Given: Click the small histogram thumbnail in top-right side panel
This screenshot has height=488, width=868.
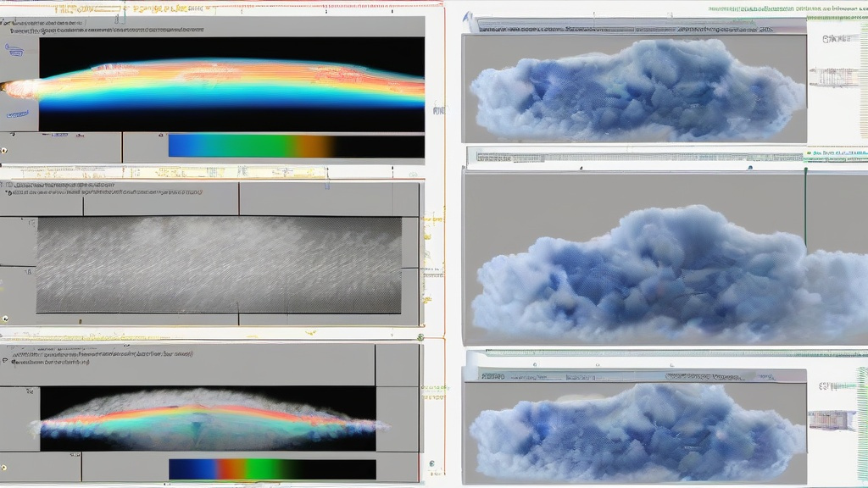Looking at the screenshot, I should pos(834,77).
